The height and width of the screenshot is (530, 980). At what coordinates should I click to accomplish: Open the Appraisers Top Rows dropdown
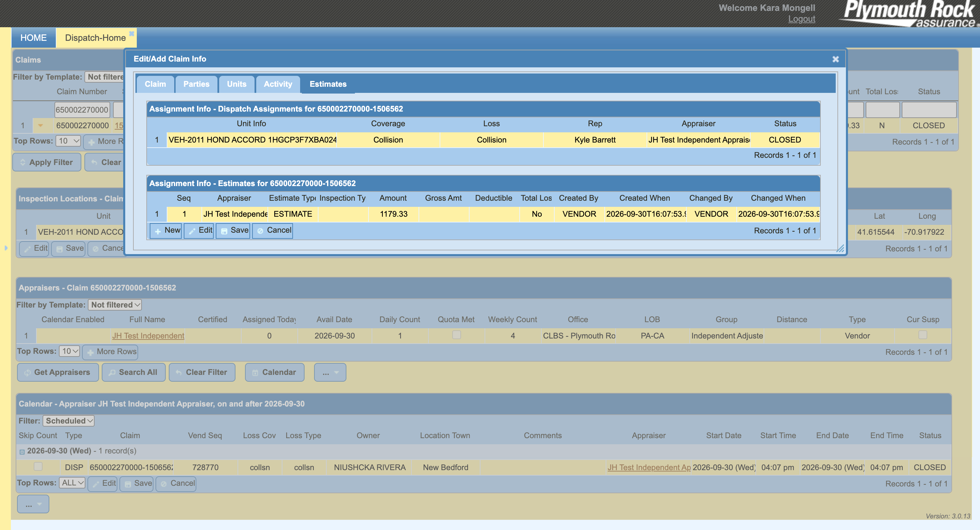(x=69, y=351)
